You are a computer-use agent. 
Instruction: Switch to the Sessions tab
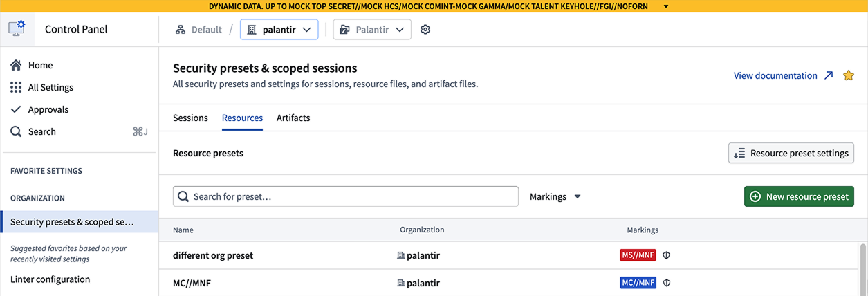(x=190, y=118)
